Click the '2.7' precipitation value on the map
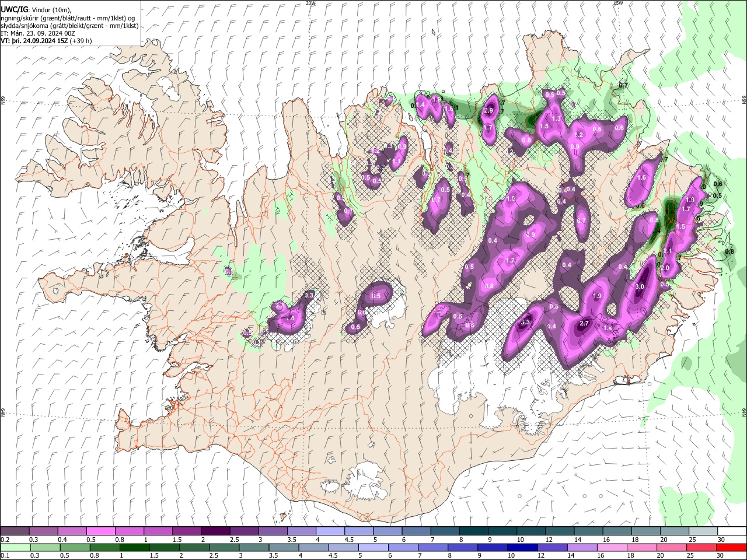Screen dimensions: 747x560 coord(584,323)
